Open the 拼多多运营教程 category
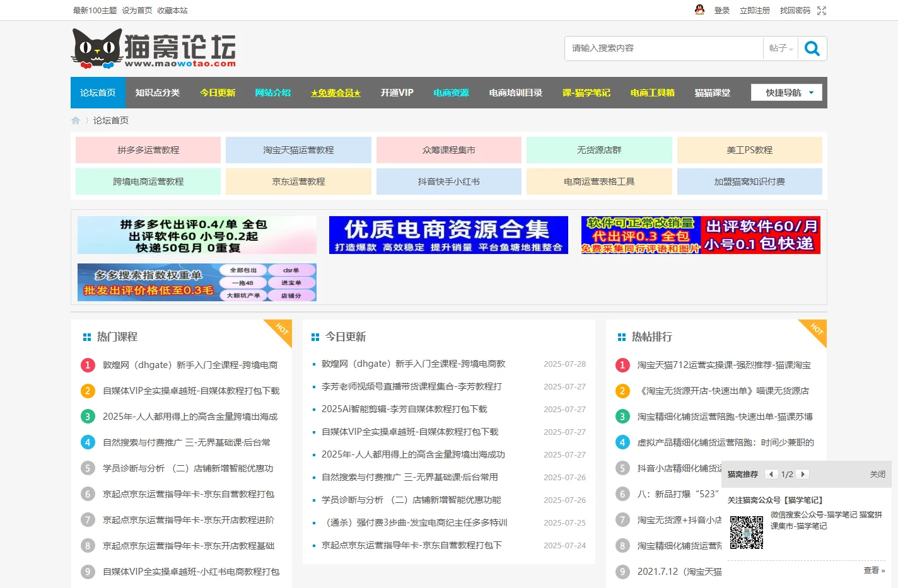 tap(148, 150)
